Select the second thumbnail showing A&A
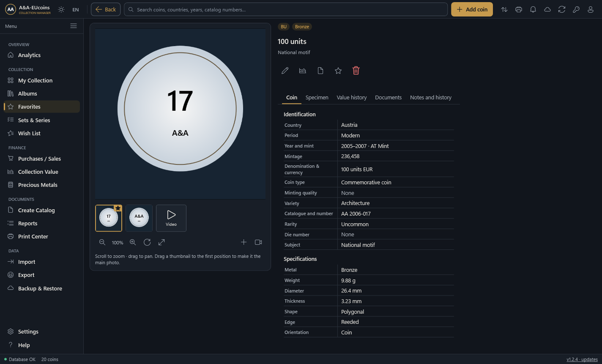 coord(139,218)
